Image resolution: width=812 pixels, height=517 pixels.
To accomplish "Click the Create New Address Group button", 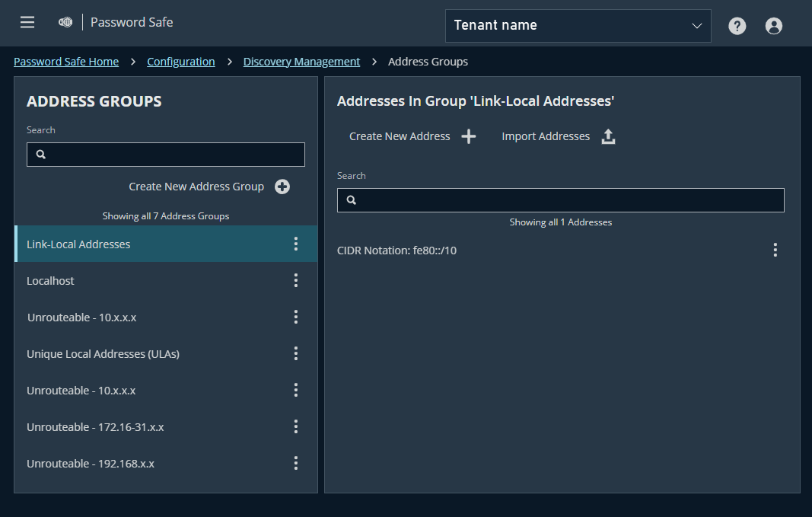I will click(x=195, y=186).
